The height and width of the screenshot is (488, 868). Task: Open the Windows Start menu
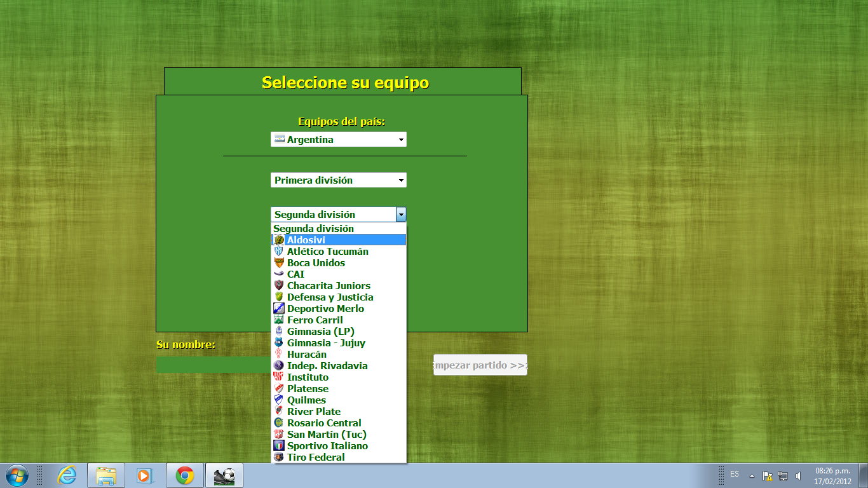(x=16, y=475)
